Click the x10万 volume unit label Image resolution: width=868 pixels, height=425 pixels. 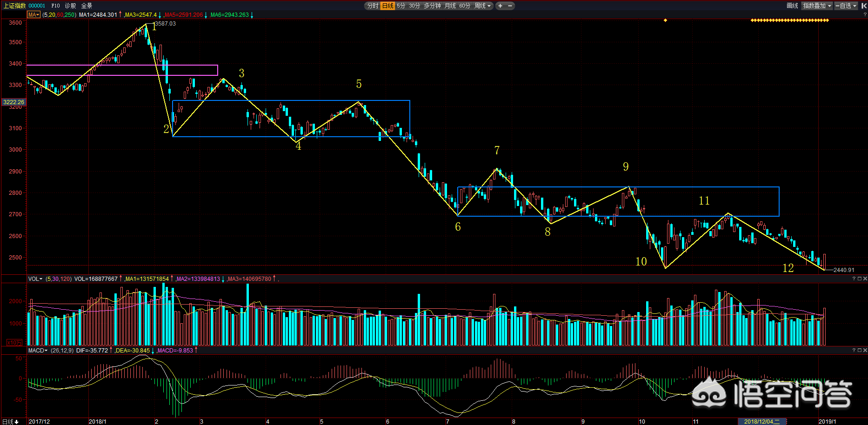14,343
